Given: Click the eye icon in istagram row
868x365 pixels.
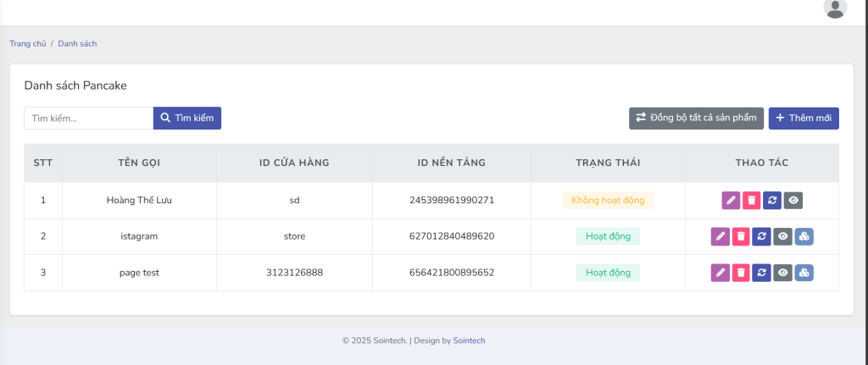Looking at the screenshot, I should [782, 236].
